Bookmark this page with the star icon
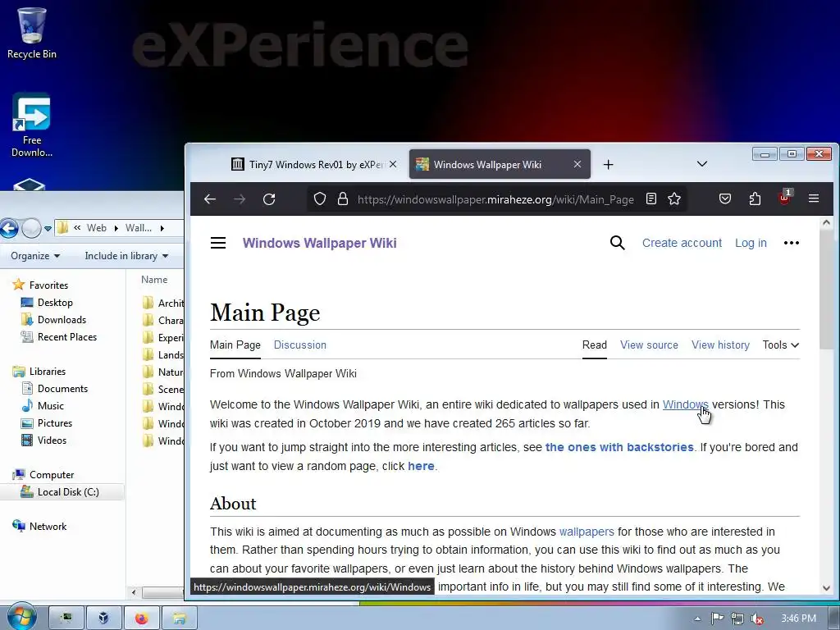The width and height of the screenshot is (840, 630). coord(674,199)
